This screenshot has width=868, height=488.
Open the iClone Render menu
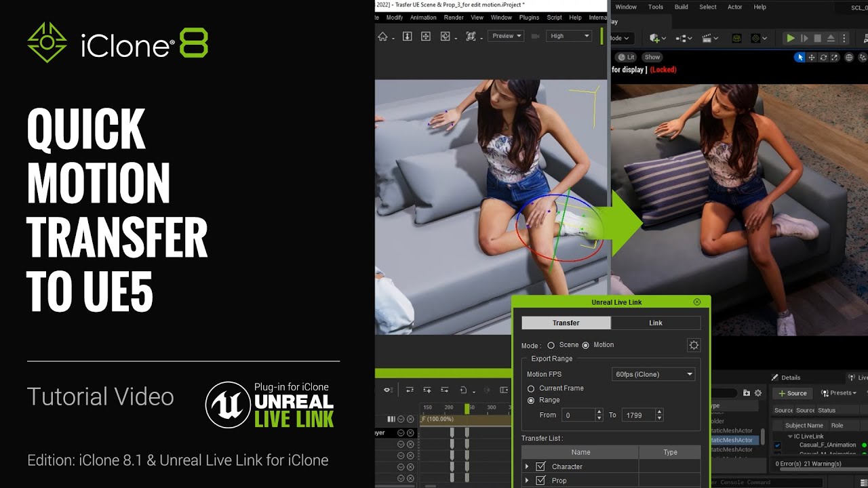tap(454, 18)
